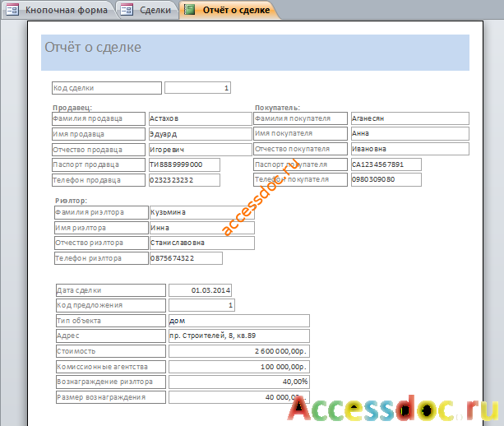Click deal date 01.03.2014
Image resolution: width=504 pixels, height=426 pixels.
[x=201, y=290]
